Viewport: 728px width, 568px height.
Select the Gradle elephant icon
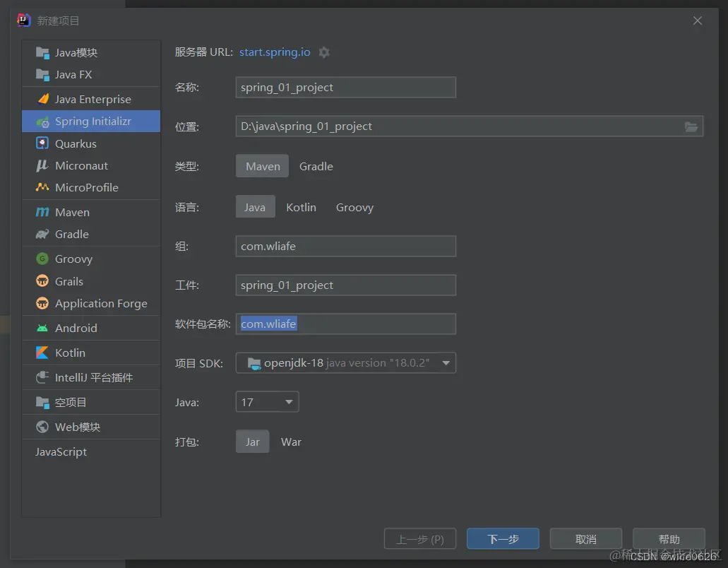coord(42,234)
